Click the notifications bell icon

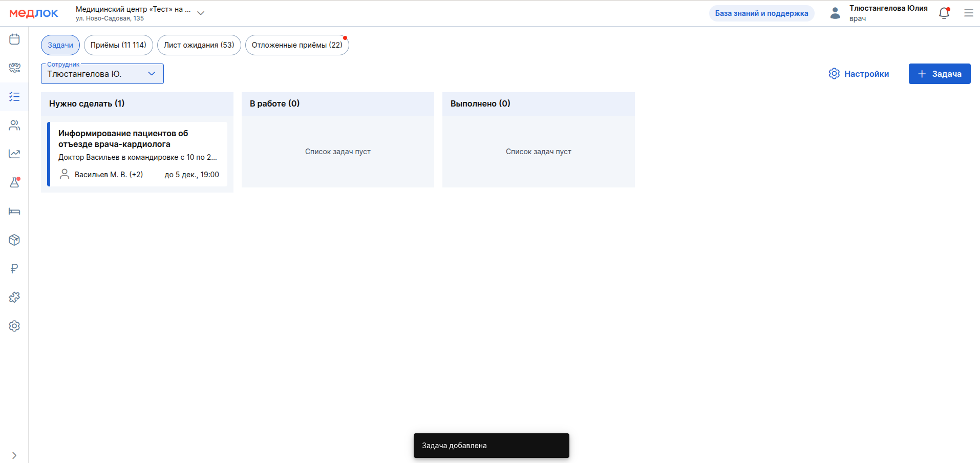(x=944, y=13)
